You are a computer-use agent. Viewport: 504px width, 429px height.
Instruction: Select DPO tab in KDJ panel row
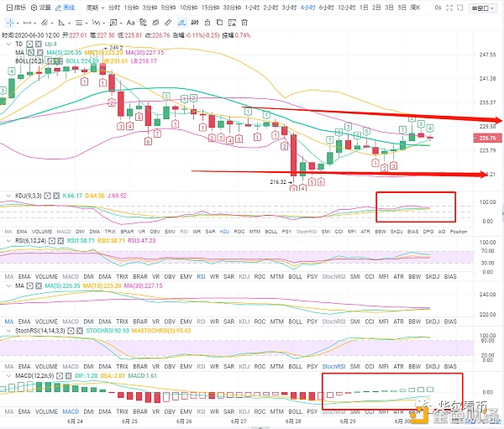click(428, 232)
